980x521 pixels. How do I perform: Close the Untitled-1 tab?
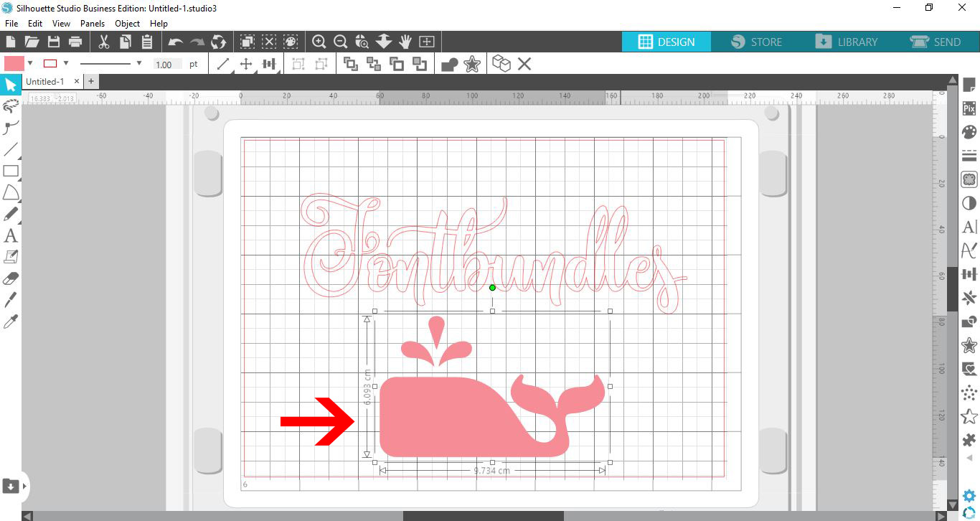(x=77, y=82)
